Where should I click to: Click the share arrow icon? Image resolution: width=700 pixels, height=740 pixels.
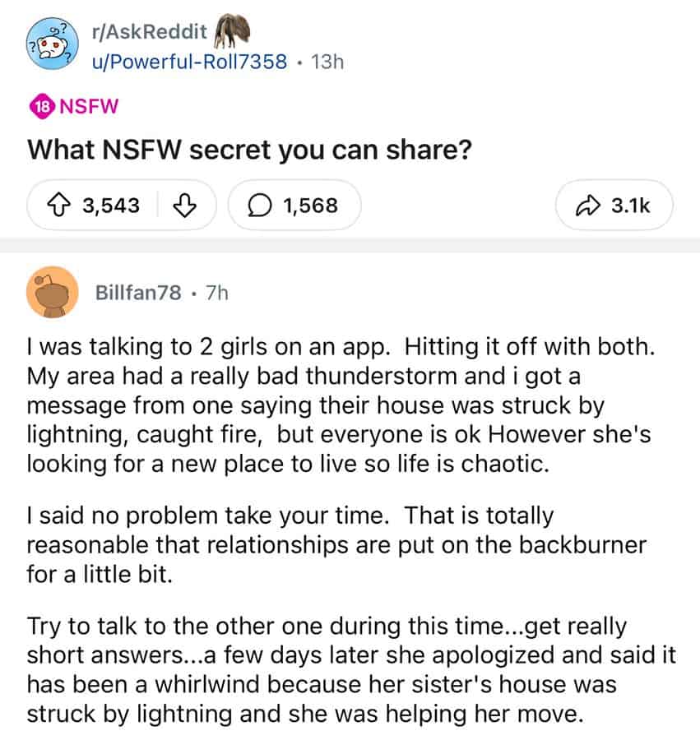tap(587, 205)
